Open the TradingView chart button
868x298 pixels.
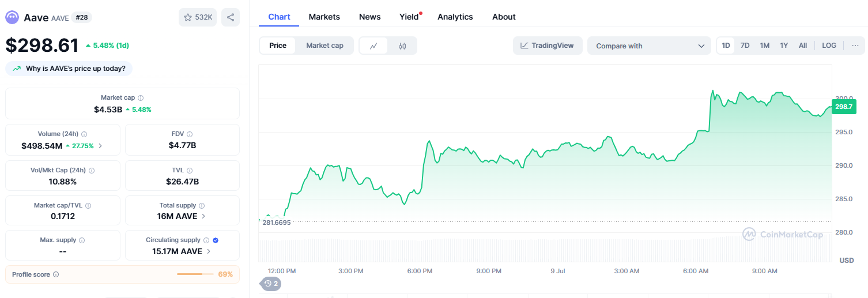tap(547, 46)
